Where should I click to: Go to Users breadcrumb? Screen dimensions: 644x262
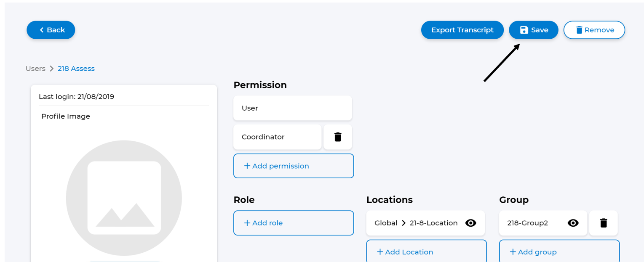(x=35, y=69)
